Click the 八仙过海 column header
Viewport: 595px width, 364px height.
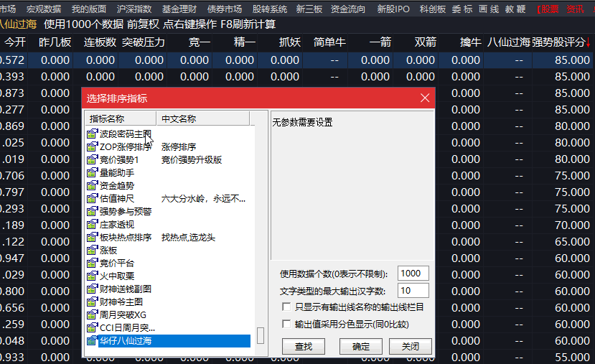click(x=508, y=42)
